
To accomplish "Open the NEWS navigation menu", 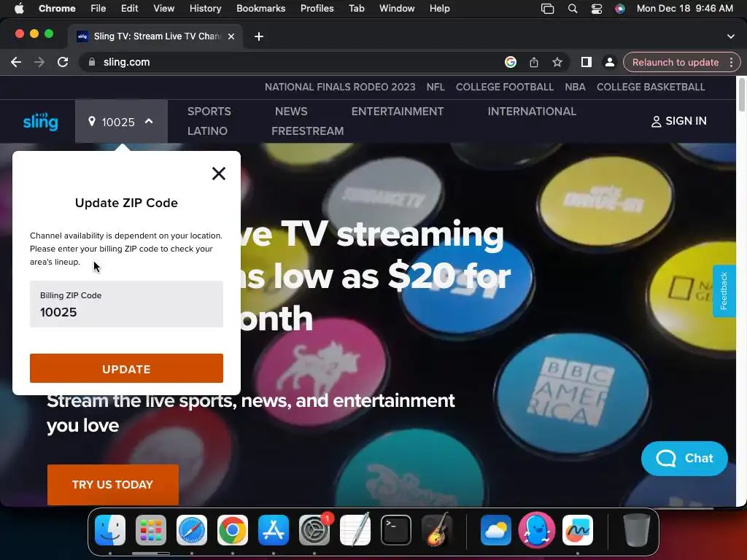I will 291,112.
